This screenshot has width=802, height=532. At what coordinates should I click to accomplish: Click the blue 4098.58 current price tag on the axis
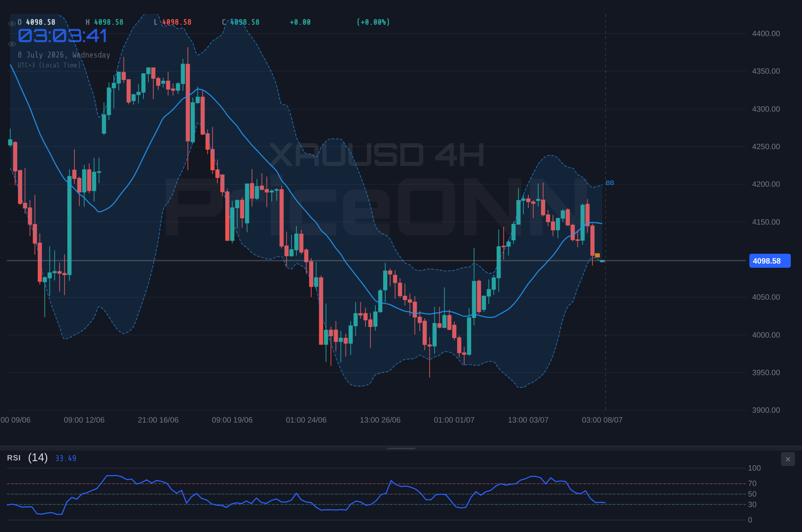pyautogui.click(x=770, y=261)
